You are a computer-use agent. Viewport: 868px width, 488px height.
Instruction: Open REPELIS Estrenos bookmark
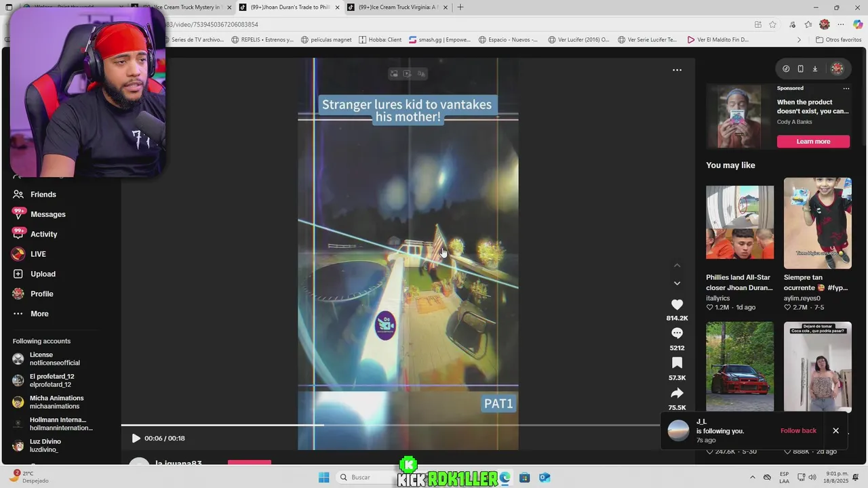pos(262,40)
